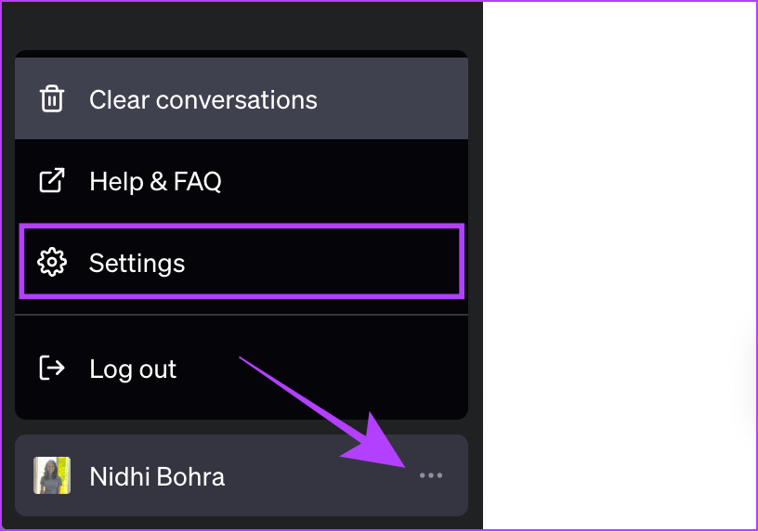Image resolution: width=758 pixels, height=532 pixels.
Task: Click the dark sidebar area above the menu
Action: tap(242, 24)
